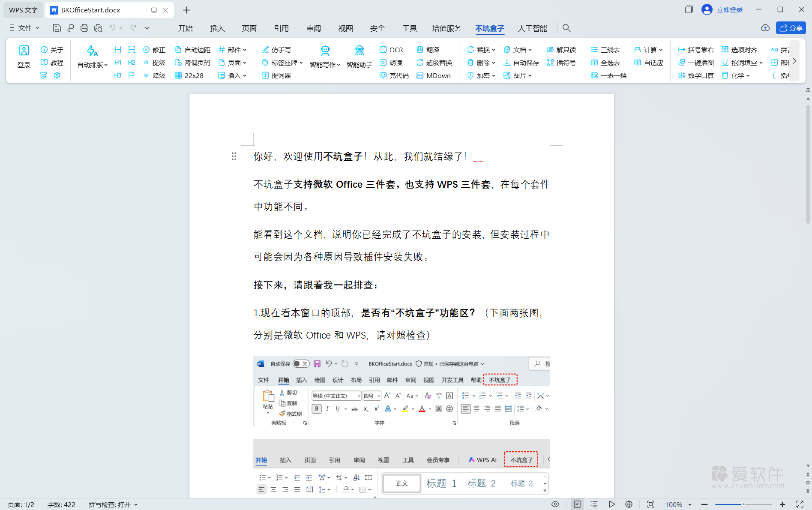
Task: Click 自动边距 auto margin
Action: 193,50
